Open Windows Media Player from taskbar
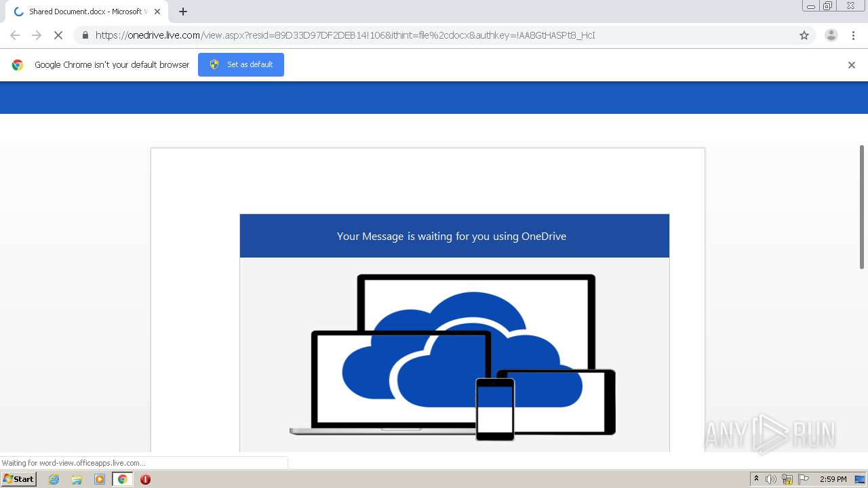The width and height of the screenshot is (868, 488). click(x=100, y=479)
